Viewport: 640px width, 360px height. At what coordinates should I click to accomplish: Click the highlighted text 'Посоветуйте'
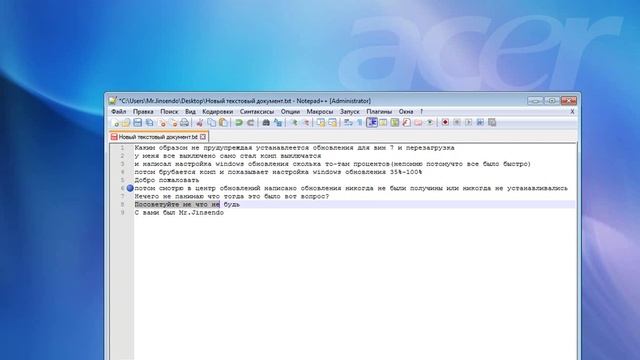[x=157, y=204]
